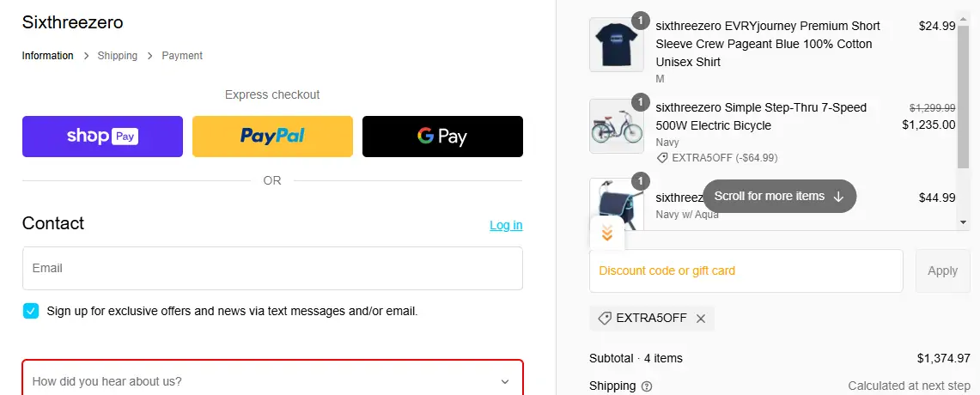Remove the EXTRA5OFF discount code
Screen dimensions: 980x395
[701, 319]
